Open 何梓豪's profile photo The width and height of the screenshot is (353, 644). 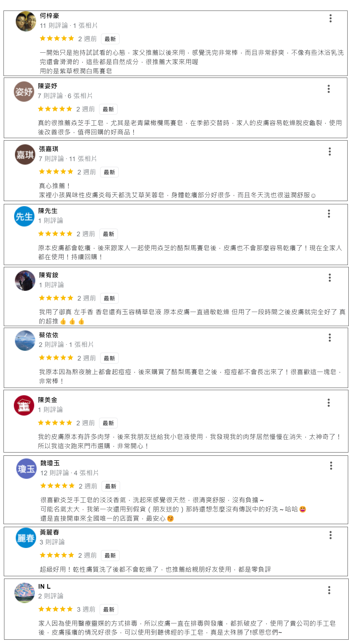[26, 21]
